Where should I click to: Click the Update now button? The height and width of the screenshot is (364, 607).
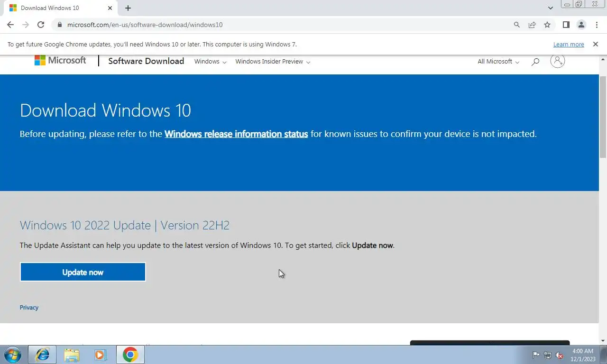tap(83, 272)
